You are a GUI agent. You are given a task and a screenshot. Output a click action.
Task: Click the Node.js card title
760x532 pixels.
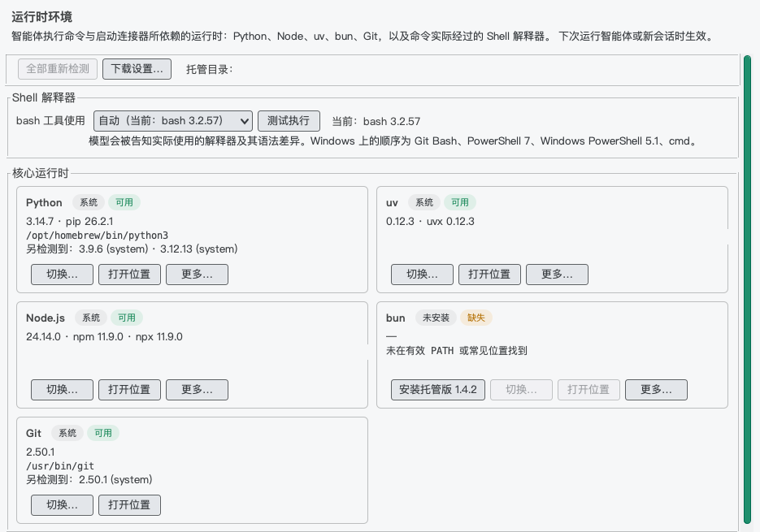[x=46, y=318]
